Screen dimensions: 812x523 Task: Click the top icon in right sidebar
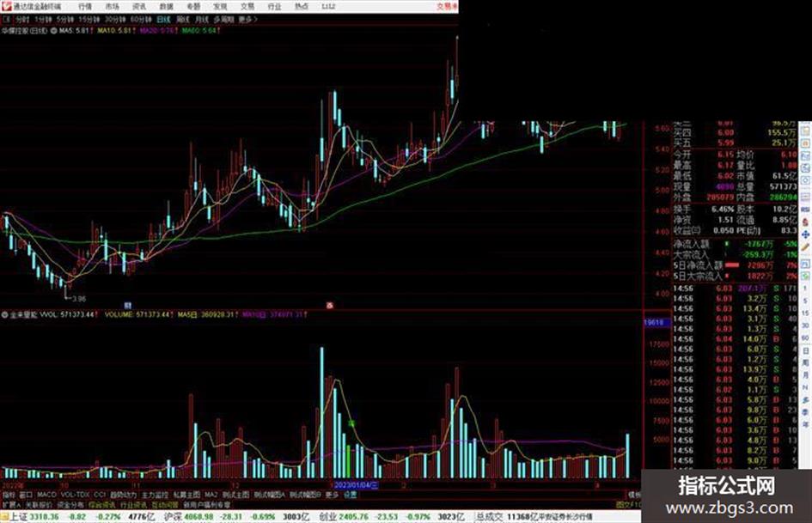pos(806,130)
